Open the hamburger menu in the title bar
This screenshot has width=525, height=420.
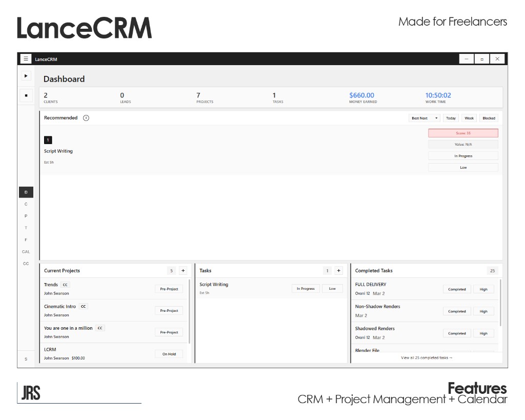click(26, 58)
